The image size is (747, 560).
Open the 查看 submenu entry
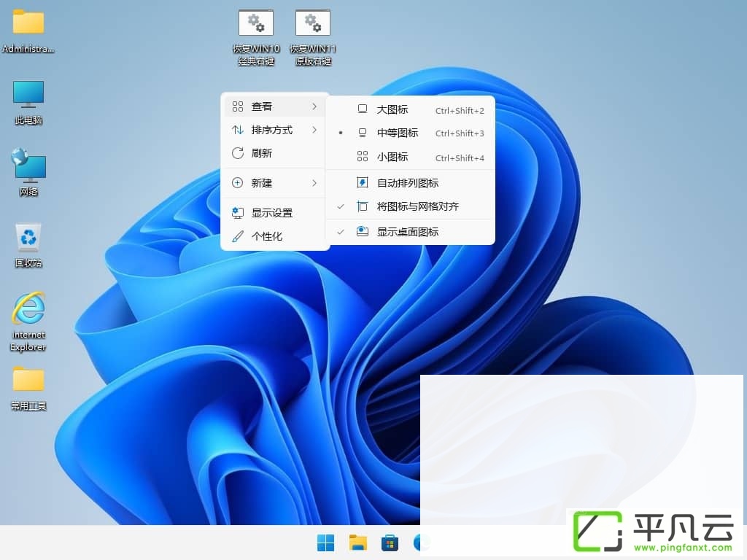click(274, 106)
